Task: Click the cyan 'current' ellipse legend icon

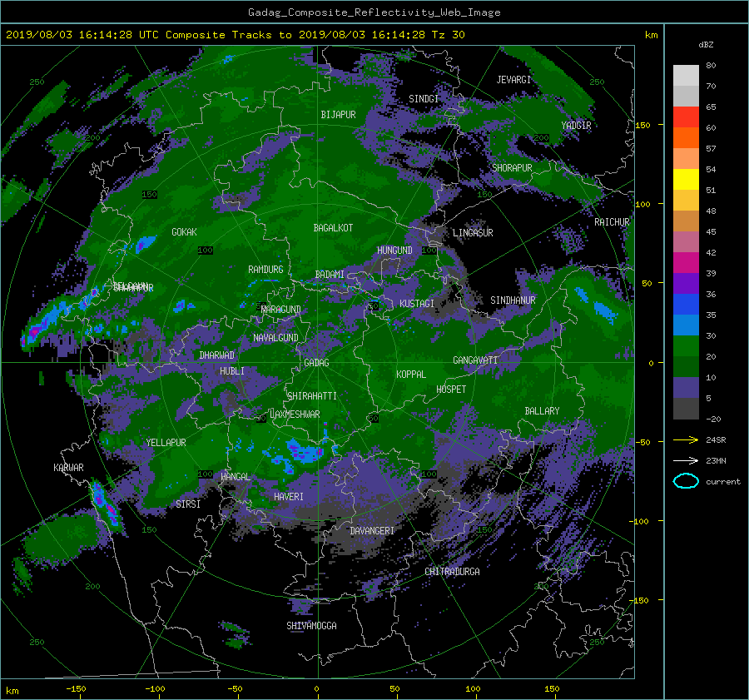Action: point(686,481)
